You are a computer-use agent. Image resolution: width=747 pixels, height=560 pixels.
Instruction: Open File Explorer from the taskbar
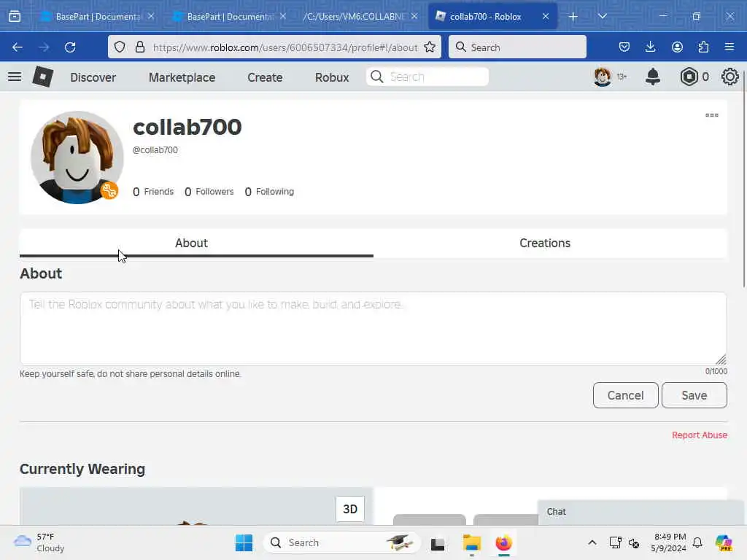472,542
